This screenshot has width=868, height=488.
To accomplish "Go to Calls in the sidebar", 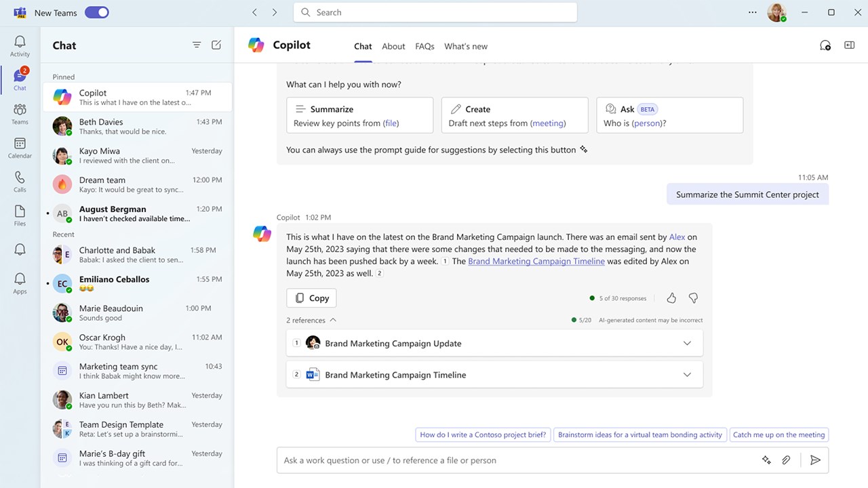I will (20, 182).
